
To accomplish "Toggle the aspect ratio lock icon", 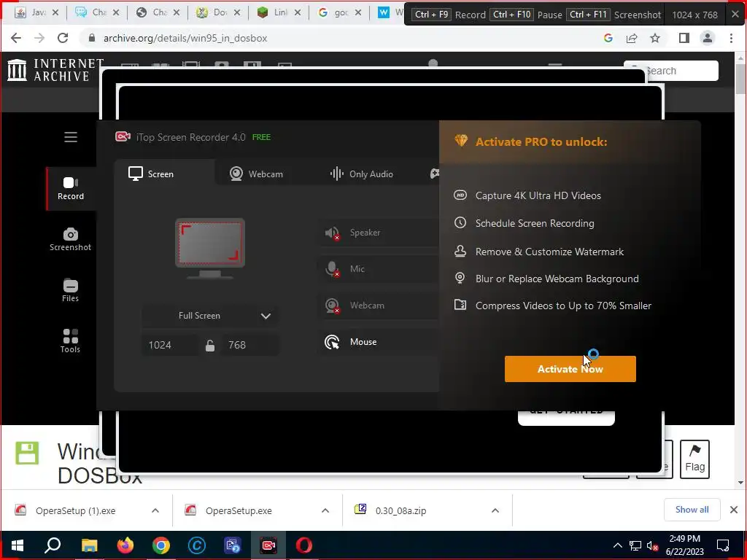I will coord(210,345).
